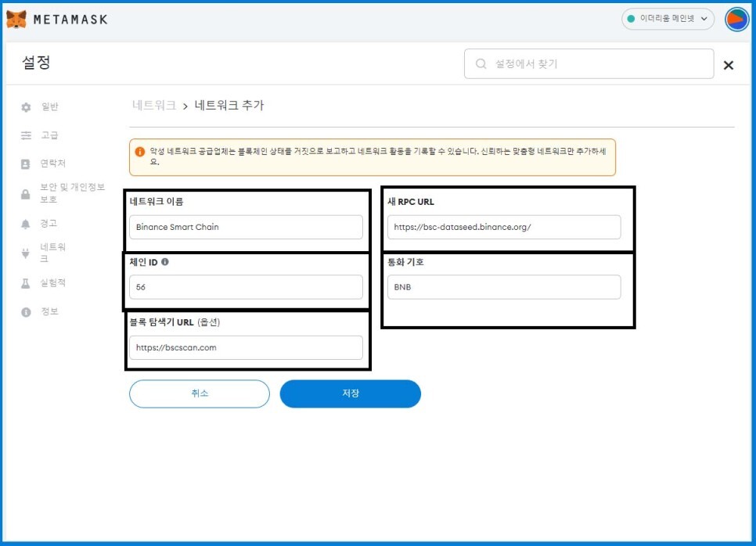Click the Advanced sliders icon
The image size is (756, 546).
pos(26,135)
